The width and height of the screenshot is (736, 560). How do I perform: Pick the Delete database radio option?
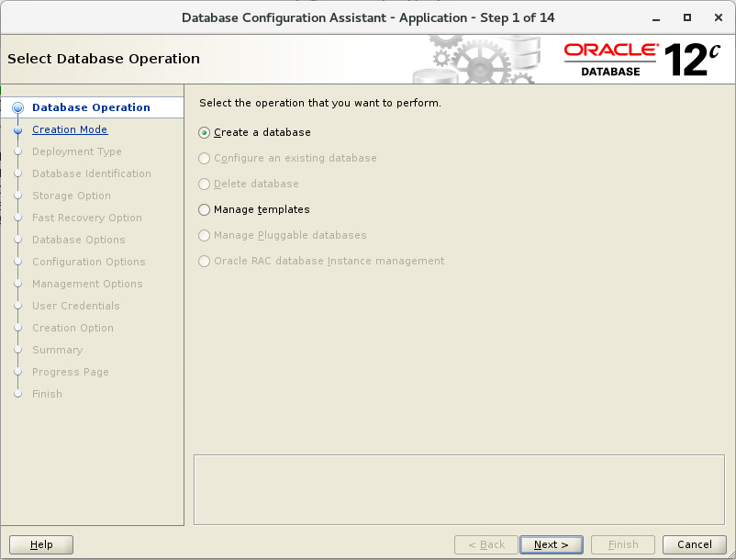pyautogui.click(x=204, y=184)
